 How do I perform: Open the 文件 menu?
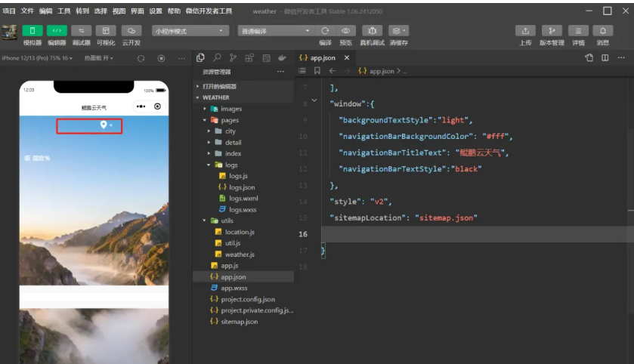coord(27,11)
